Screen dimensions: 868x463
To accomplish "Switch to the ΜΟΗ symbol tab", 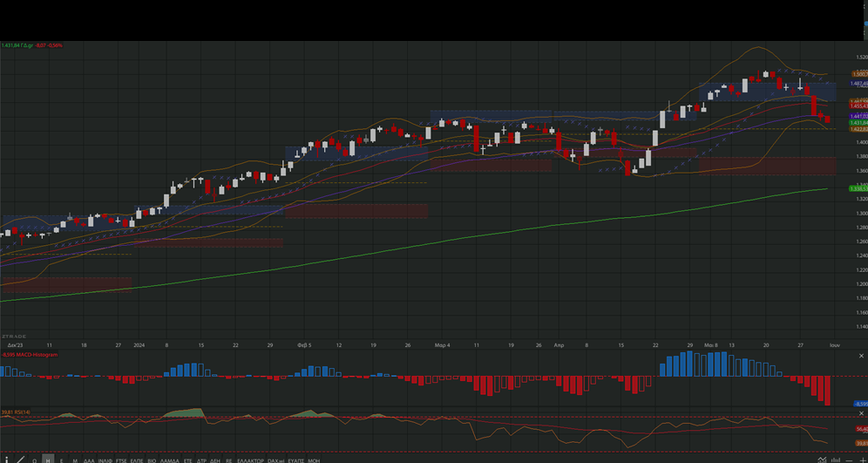I will (x=314, y=460).
